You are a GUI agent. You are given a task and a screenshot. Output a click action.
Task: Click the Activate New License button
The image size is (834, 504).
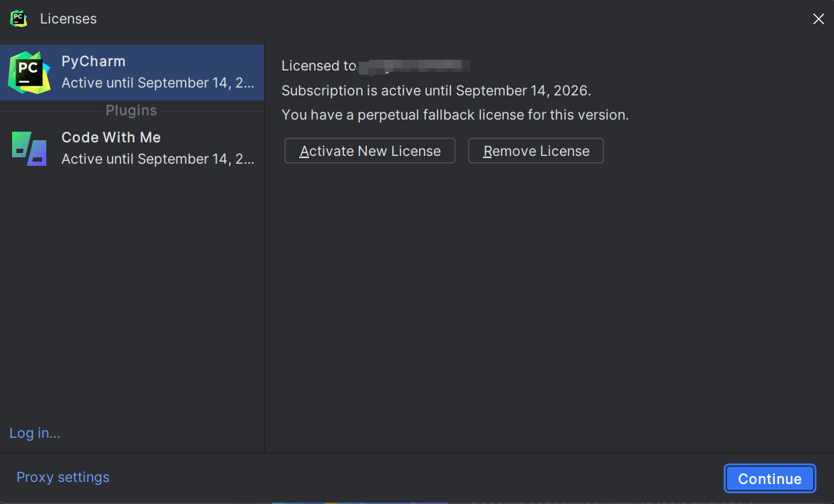[x=370, y=151]
